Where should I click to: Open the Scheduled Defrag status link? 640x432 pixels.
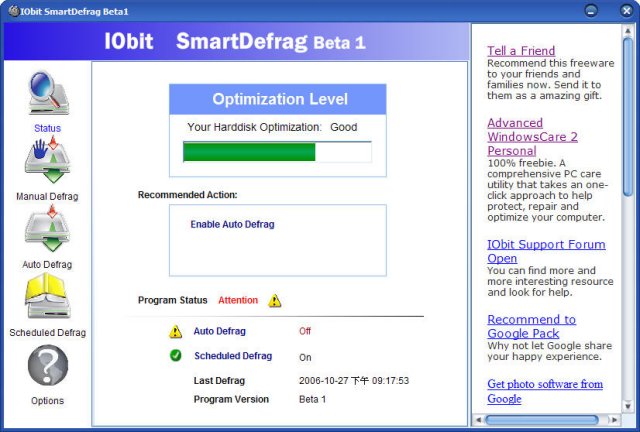coord(232,356)
